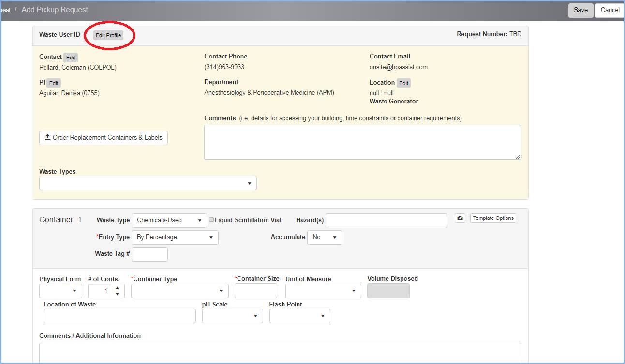Open the Waste Types dropdown
This screenshot has height=364, width=625.
coord(148,183)
